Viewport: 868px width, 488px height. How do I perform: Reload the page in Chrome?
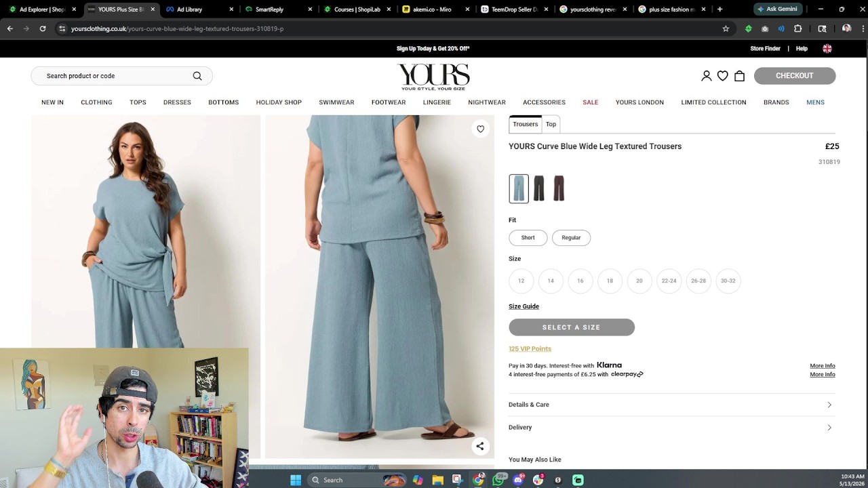tap(43, 28)
